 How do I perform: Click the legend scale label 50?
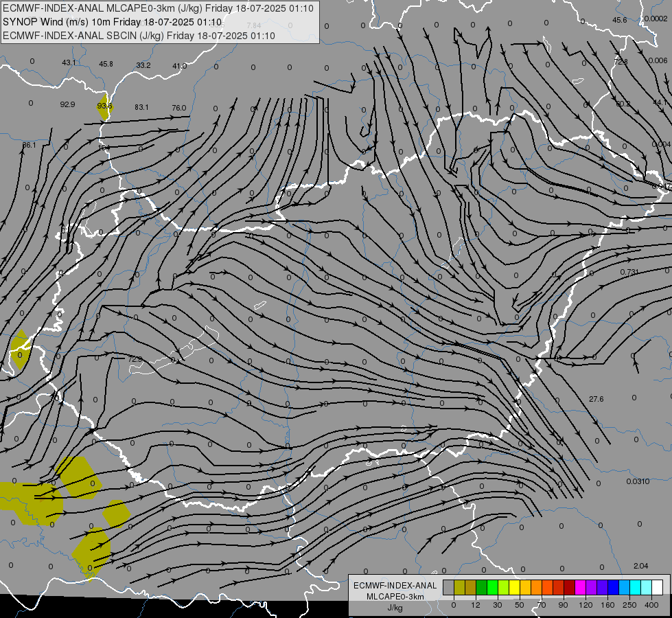520,605
